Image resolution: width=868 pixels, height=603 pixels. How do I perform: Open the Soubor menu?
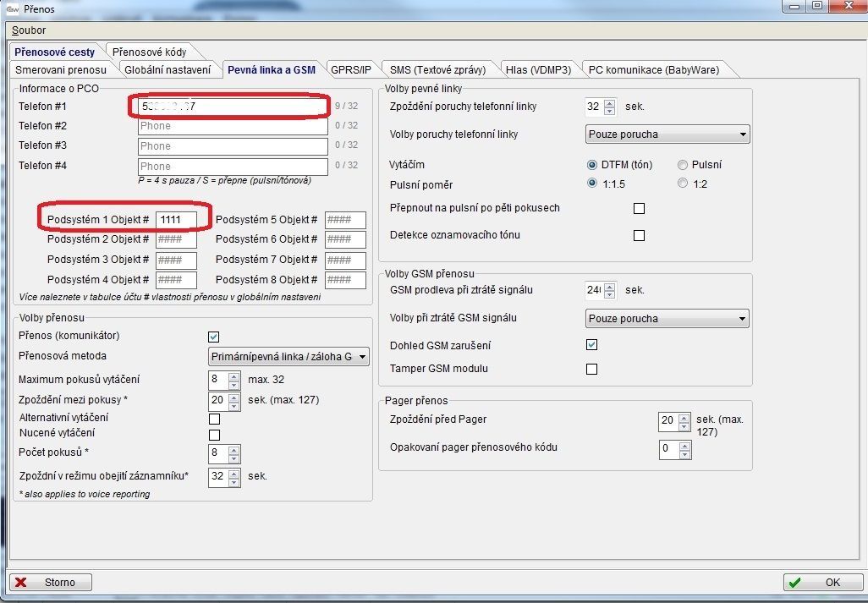tap(29, 30)
